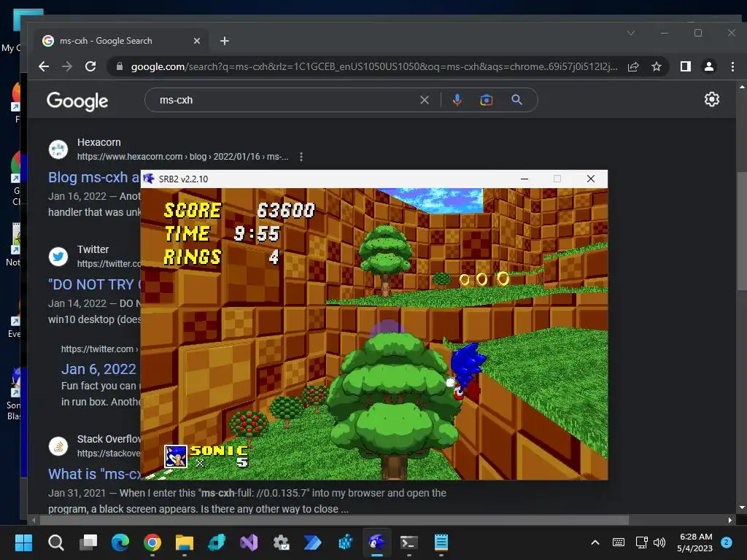Click the Stack Overflow favicon
The height and width of the screenshot is (560, 747).
point(58,446)
